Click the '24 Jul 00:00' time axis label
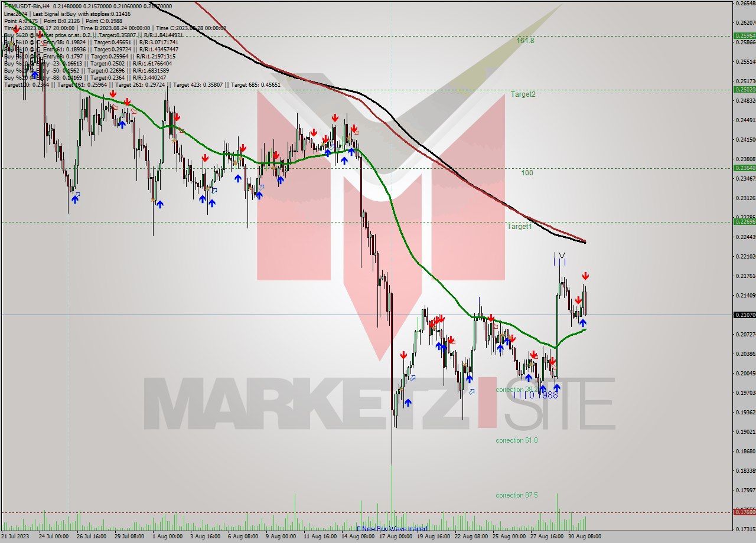The image size is (756, 543). coord(54,537)
